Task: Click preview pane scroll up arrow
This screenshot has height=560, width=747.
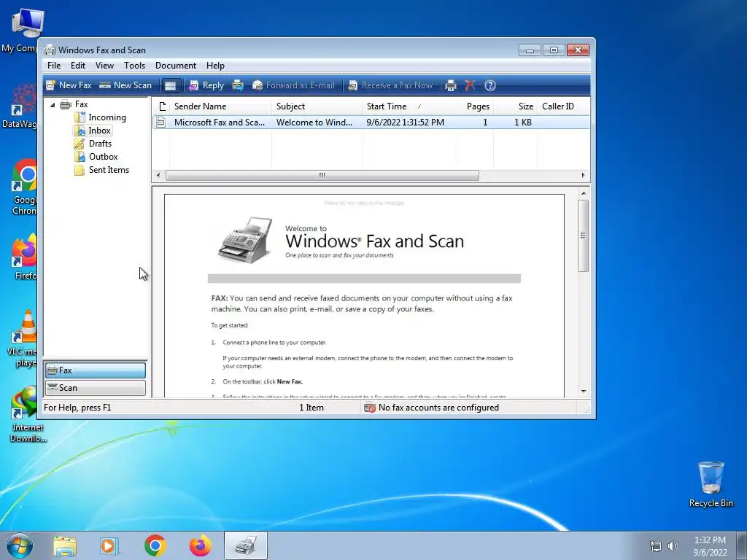Action: click(584, 193)
